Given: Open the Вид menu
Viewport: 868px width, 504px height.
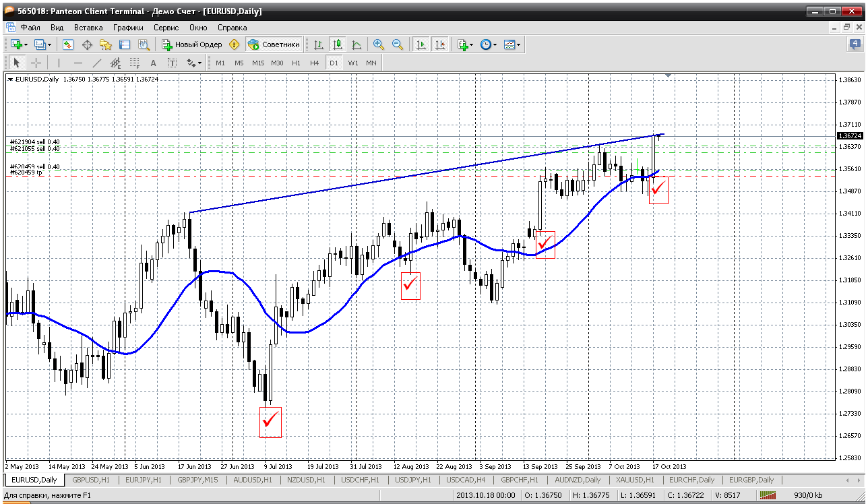Looking at the screenshot, I should coord(57,28).
